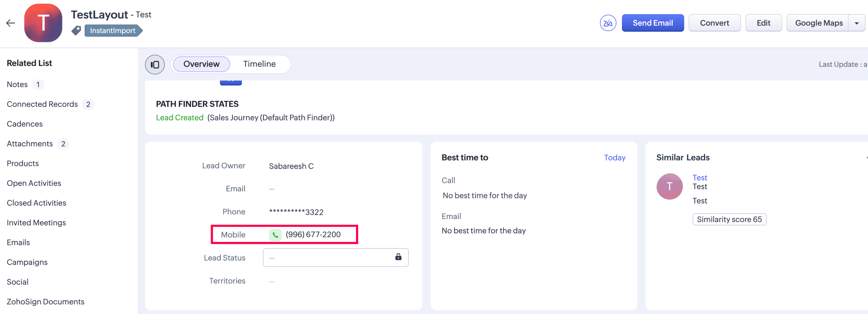Click the Today link in Best time

[x=614, y=158]
